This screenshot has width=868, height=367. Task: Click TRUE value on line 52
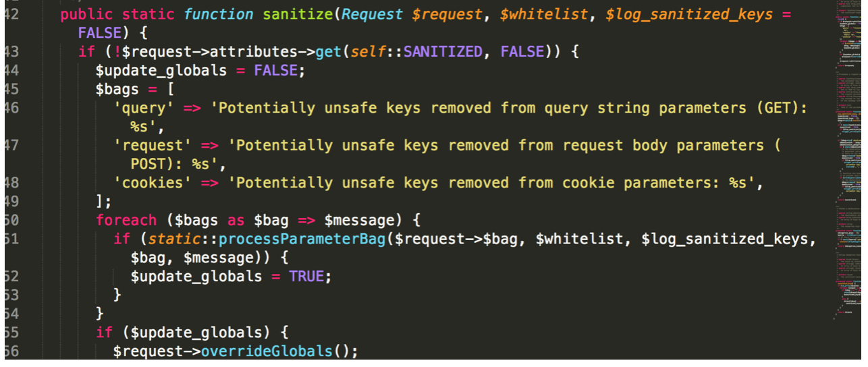click(x=306, y=276)
